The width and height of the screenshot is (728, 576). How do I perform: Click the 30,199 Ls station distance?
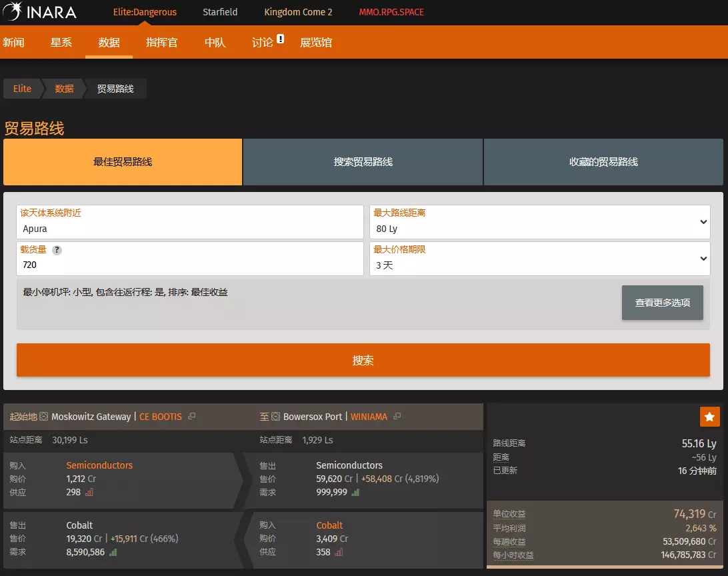69,440
